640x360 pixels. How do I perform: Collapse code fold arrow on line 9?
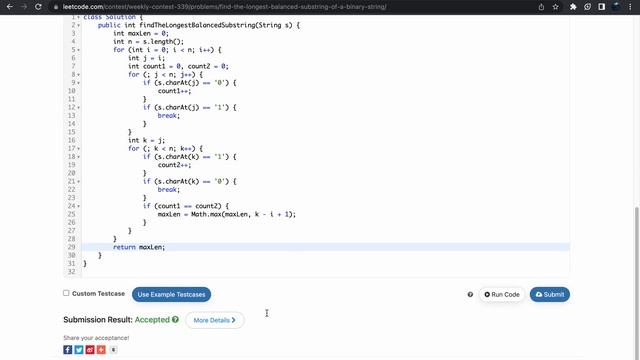click(79, 83)
